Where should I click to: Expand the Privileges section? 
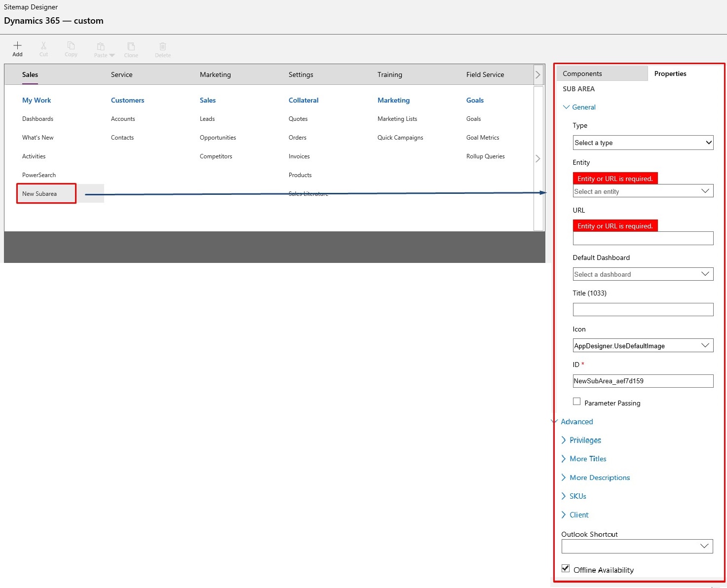(x=581, y=440)
